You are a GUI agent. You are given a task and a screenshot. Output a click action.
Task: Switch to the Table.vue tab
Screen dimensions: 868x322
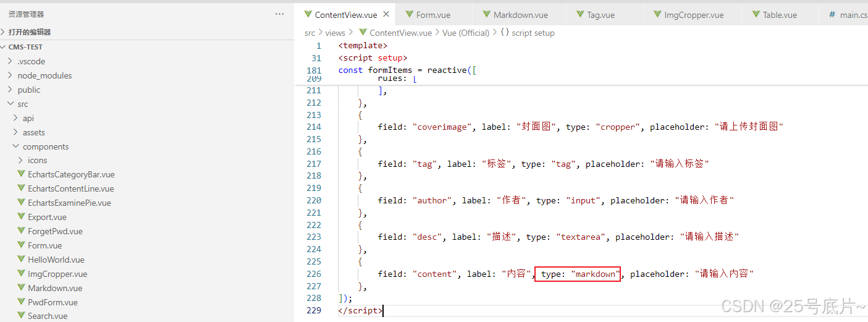(x=779, y=15)
